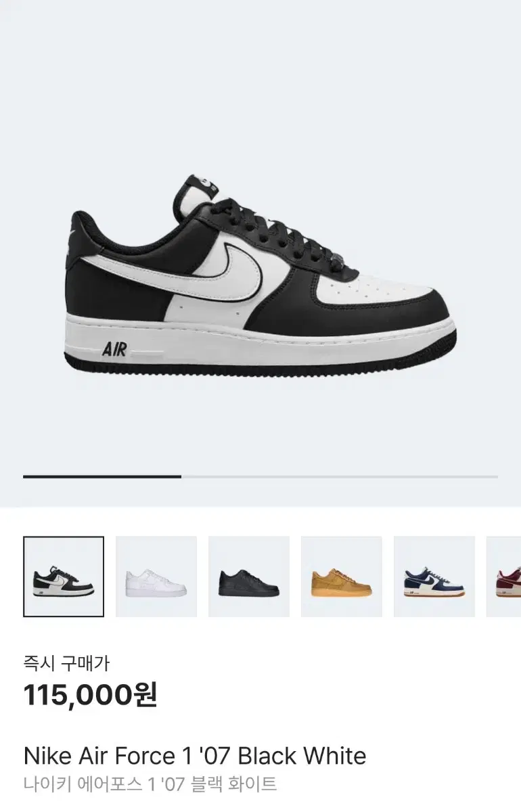Tap the 115,000원 price
This screenshot has height=812, width=521.
91,694
